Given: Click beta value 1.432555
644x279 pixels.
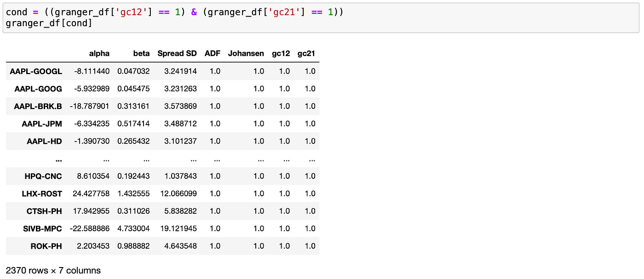Looking at the screenshot, I should click(133, 194).
